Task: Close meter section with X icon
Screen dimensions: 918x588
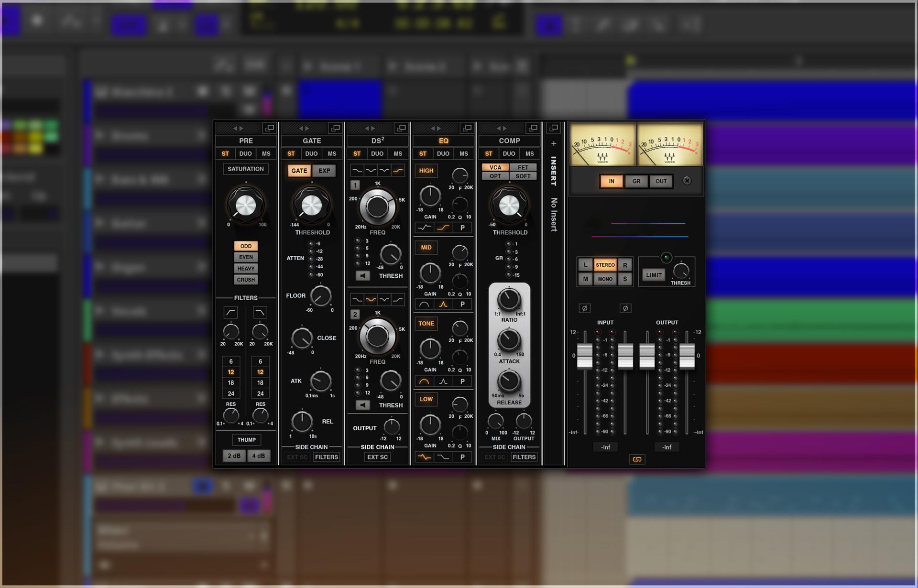Action: pos(687,181)
